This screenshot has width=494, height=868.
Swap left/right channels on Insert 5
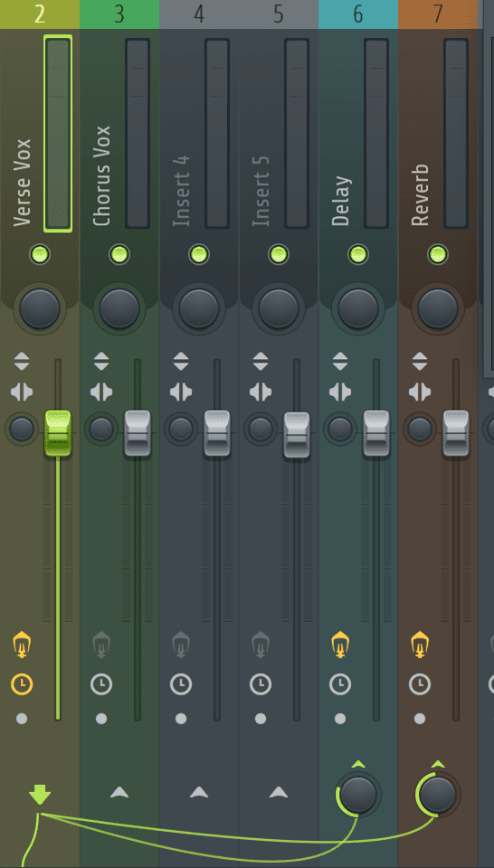(x=261, y=392)
